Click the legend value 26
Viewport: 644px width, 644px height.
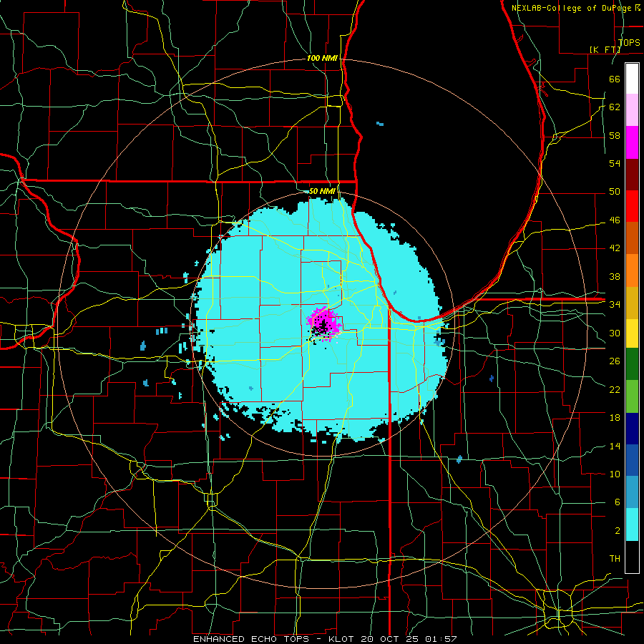[615, 361]
